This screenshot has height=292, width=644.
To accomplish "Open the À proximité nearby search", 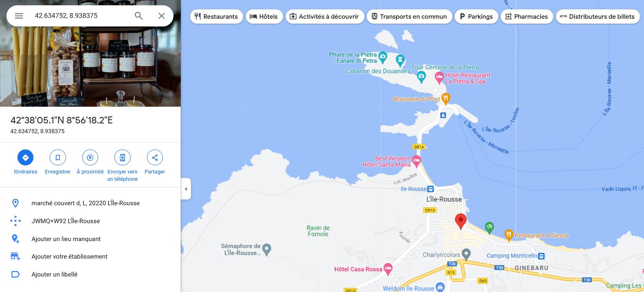I will [x=90, y=158].
